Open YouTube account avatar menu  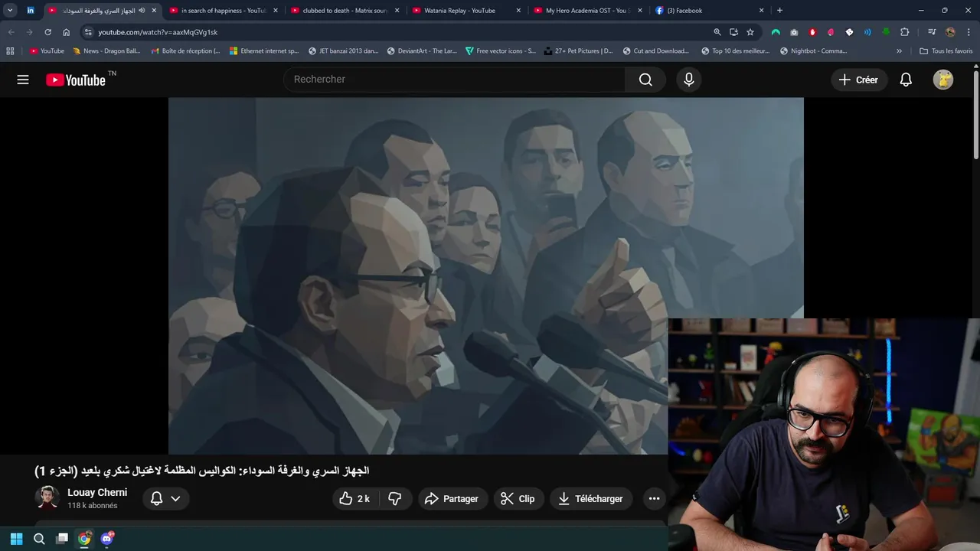click(943, 80)
